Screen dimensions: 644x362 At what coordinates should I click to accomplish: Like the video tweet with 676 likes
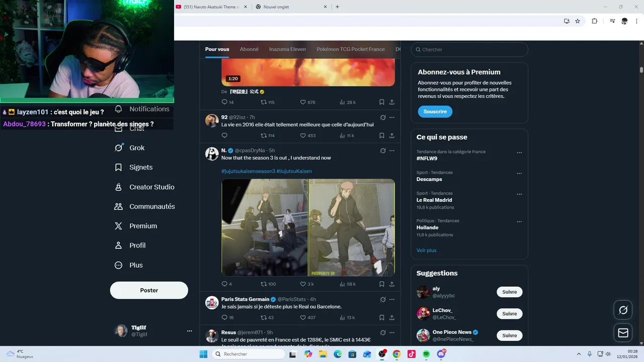pos(308,102)
